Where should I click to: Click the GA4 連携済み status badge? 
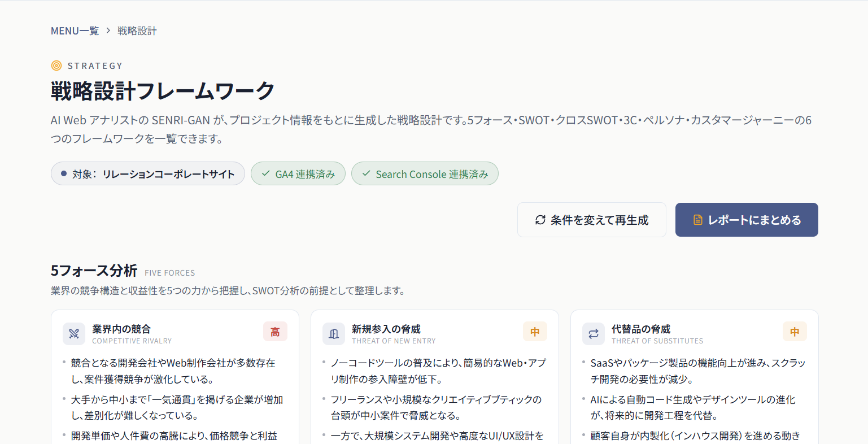(298, 173)
